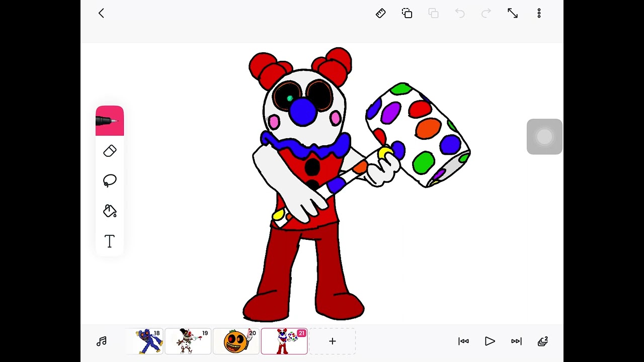Jump to the last frame
The height and width of the screenshot is (362, 644).
[516, 341]
